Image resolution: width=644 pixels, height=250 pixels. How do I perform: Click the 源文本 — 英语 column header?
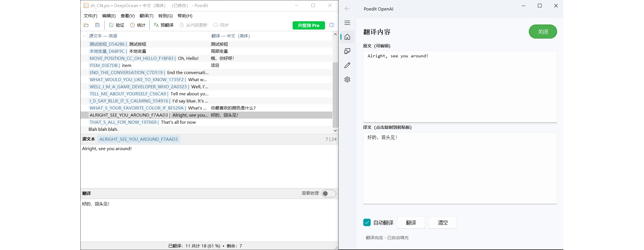coord(148,36)
